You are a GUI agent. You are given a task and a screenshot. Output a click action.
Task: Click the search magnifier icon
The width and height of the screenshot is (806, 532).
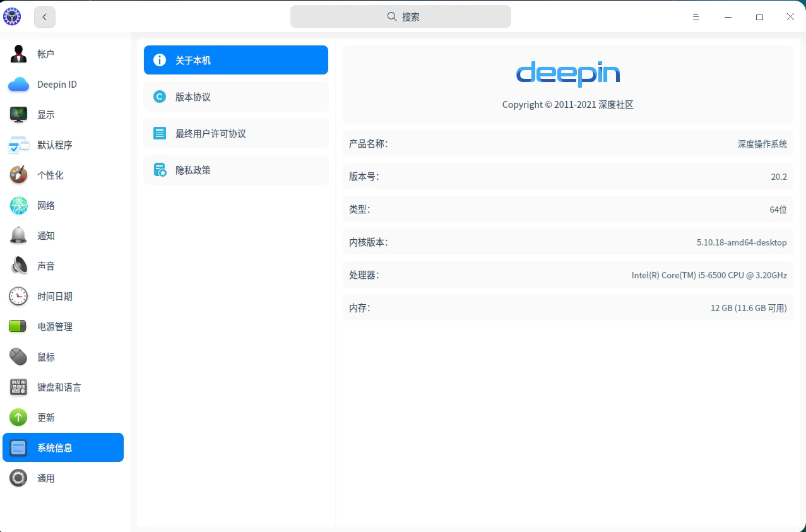coord(392,17)
